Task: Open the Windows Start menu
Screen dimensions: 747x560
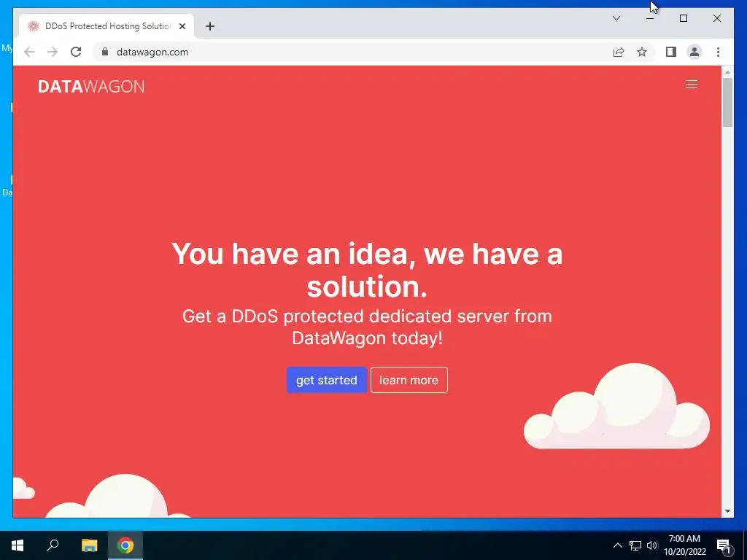Action: pyautogui.click(x=18, y=545)
